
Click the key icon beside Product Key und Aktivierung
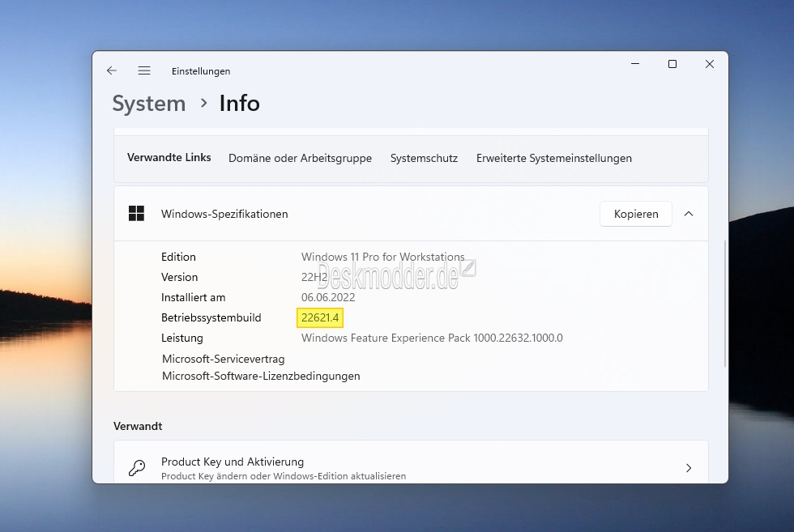pyautogui.click(x=137, y=468)
